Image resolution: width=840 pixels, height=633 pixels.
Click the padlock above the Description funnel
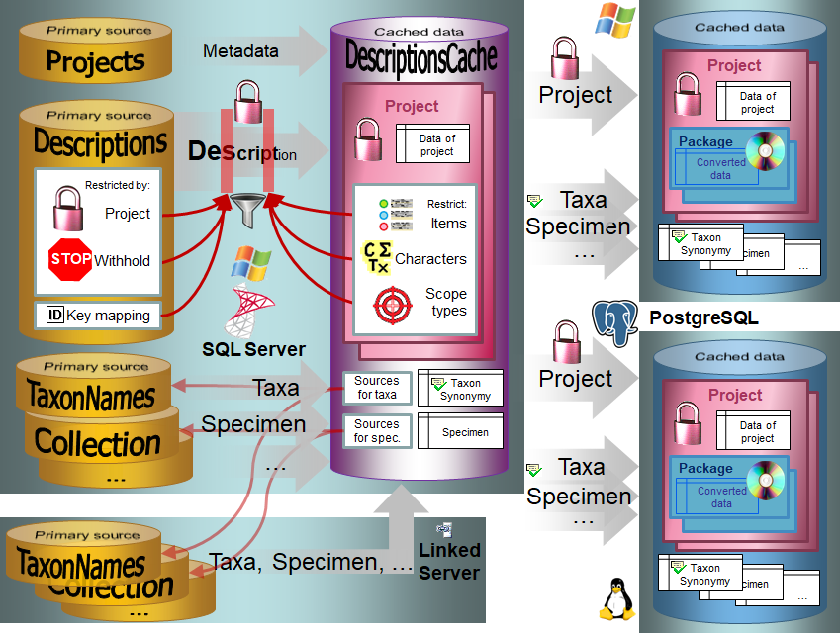247,103
